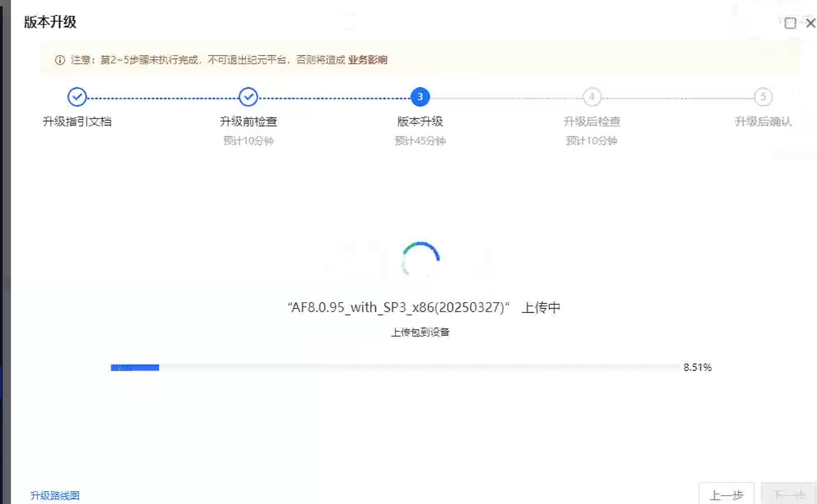Switch to the 升级后确认 step label
The width and height of the screenshot is (817, 504).
(763, 122)
